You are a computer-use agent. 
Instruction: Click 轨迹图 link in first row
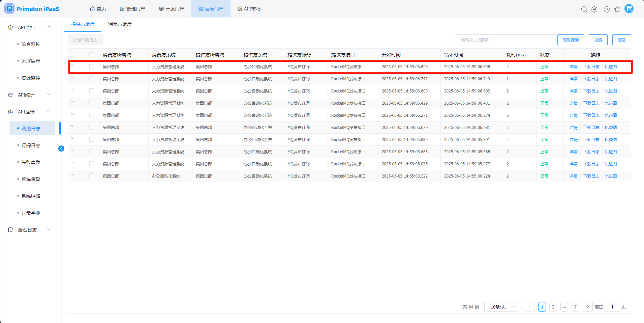click(611, 67)
